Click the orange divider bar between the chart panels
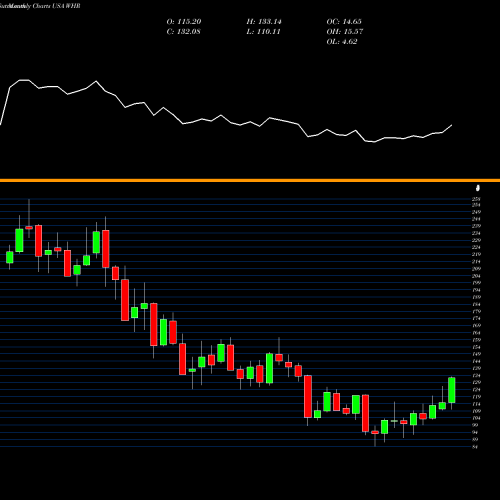 coord(250,180)
